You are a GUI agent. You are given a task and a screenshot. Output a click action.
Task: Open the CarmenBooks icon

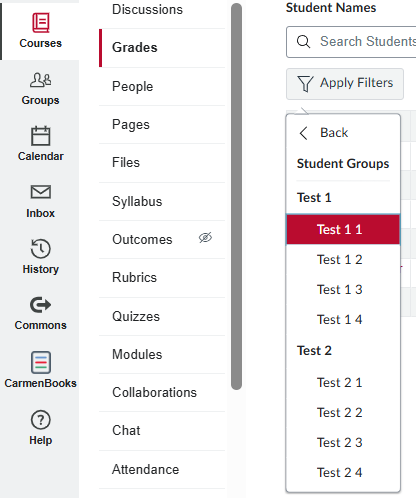(41, 362)
